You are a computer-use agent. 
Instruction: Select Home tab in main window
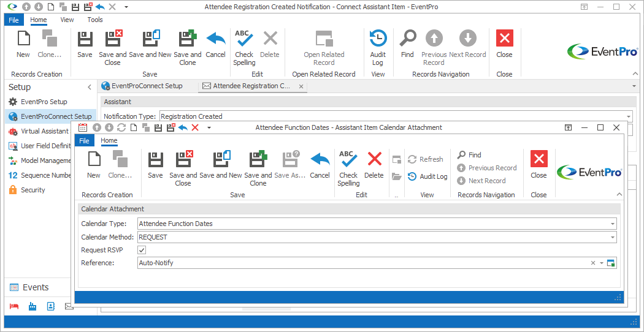39,20
